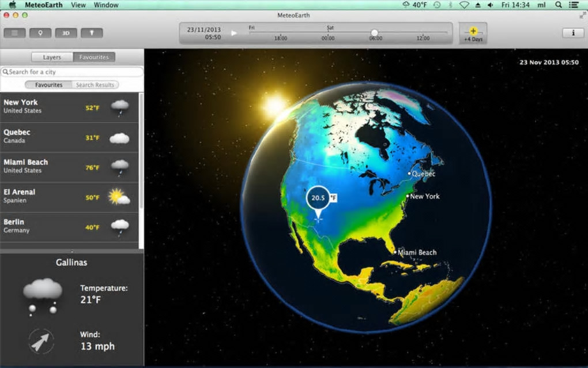
Task: Show the Search Results segment
Action: click(95, 85)
